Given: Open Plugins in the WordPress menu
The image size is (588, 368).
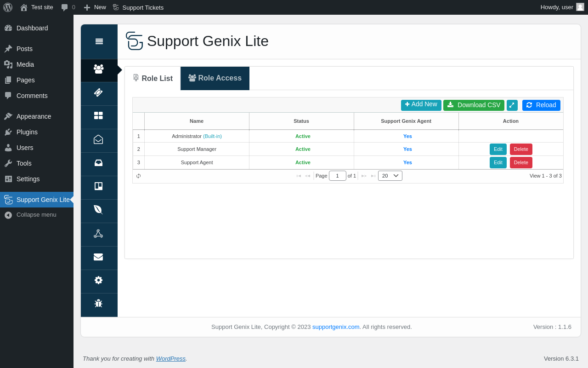Looking at the screenshot, I should coord(37,132).
